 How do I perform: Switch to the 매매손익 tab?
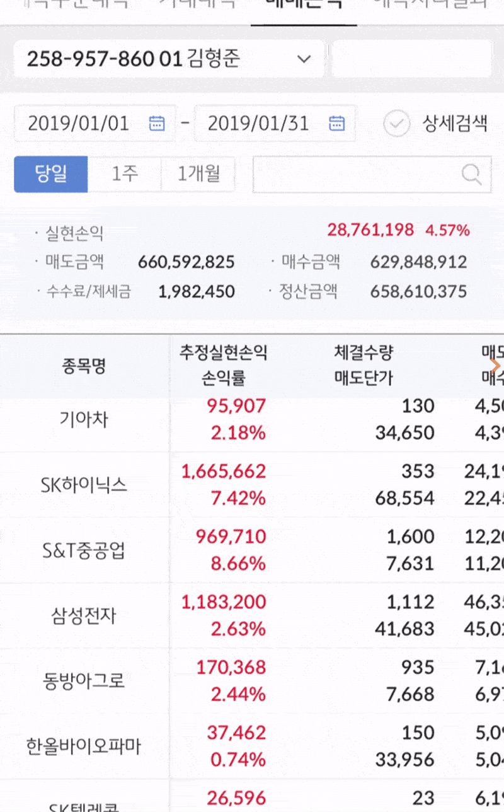(304, 5)
